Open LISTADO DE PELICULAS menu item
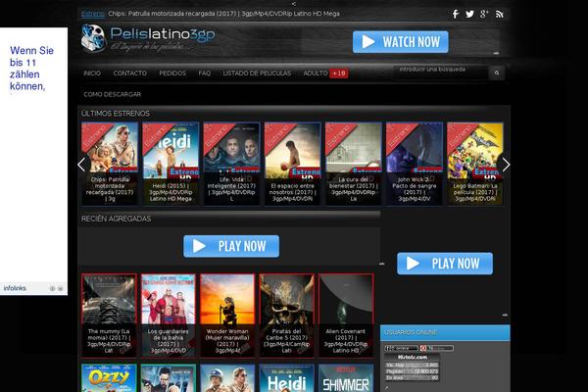This screenshot has width=588, height=392. [257, 73]
